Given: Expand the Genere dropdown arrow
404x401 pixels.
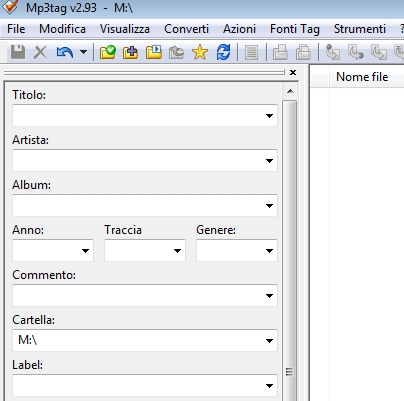Looking at the screenshot, I should (x=269, y=251).
